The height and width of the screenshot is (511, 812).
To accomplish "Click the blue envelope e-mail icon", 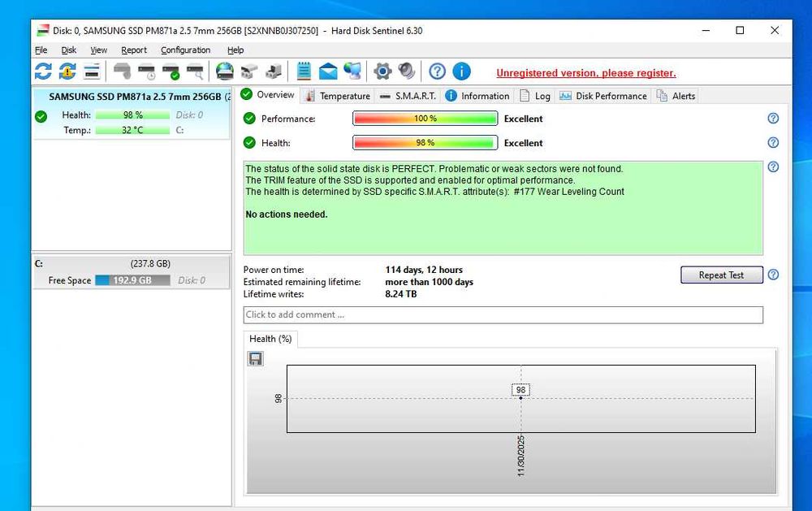I will pos(328,71).
